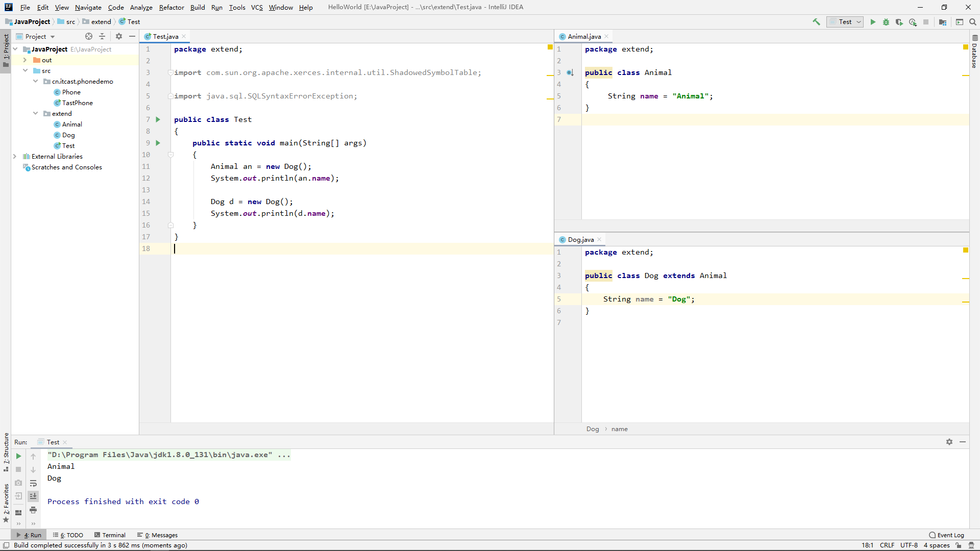Viewport: 980px width, 551px height.
Task: Click the Search Everywhere magnifier icon
Action: (x=973, y=22)
